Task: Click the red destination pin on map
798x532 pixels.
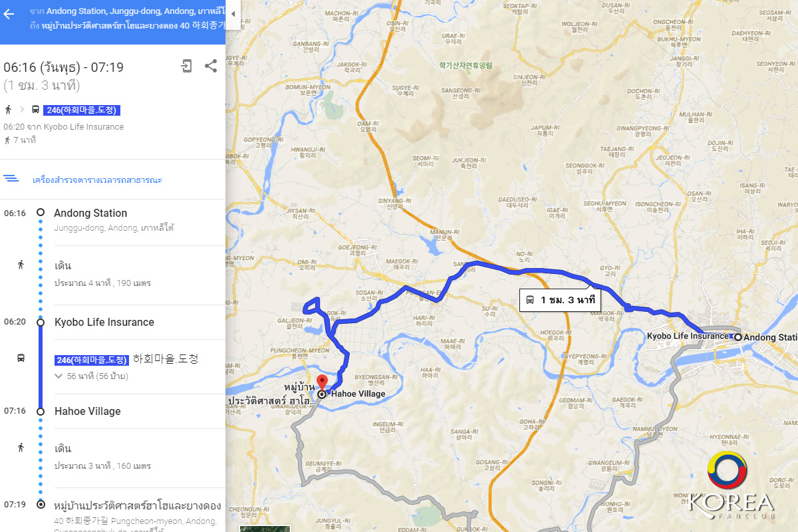Action: click(x=322, y=383)
